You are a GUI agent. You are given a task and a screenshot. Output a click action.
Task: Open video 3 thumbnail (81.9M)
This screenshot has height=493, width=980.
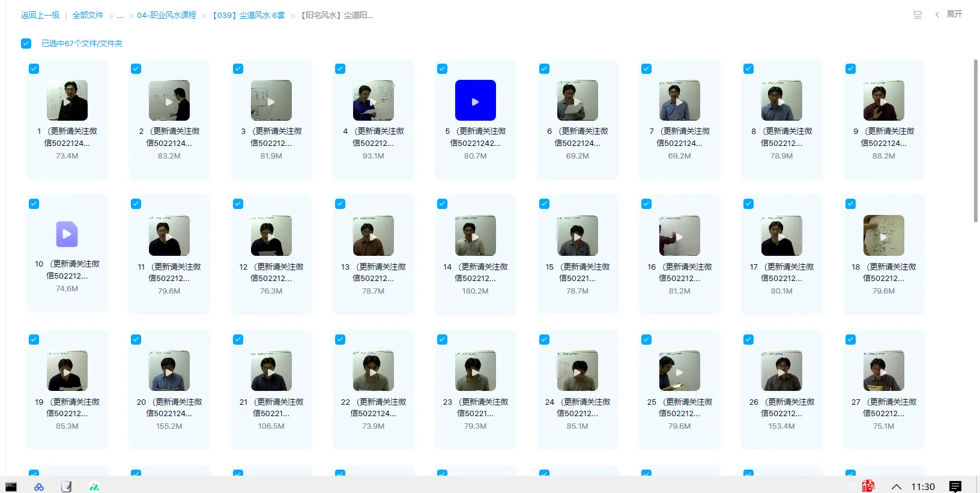(x=271, y=100)
